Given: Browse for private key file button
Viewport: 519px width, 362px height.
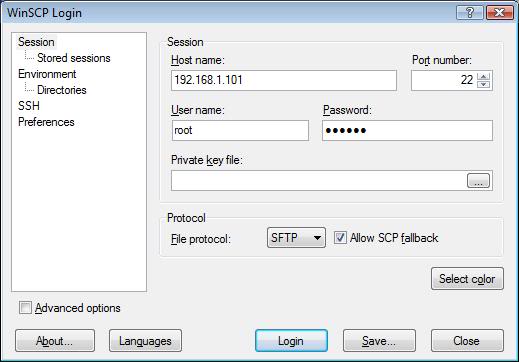Looking at the screenshot, I should tap(478, 181).
